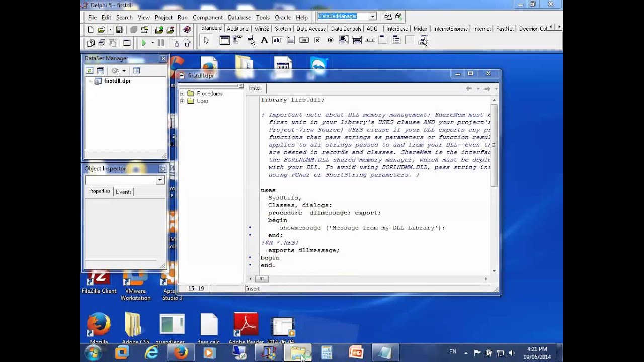The image size is (644, 362).
Task: Expand the Procedures folder in the code explorer
Action: click(182, 94)
